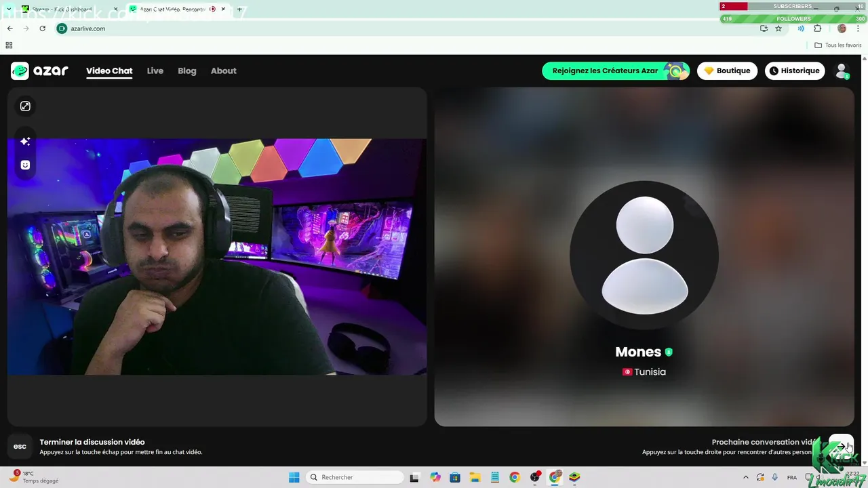Reload the page with refresh icon
This screenshot has height=488, width=868.
coord(42,28)
